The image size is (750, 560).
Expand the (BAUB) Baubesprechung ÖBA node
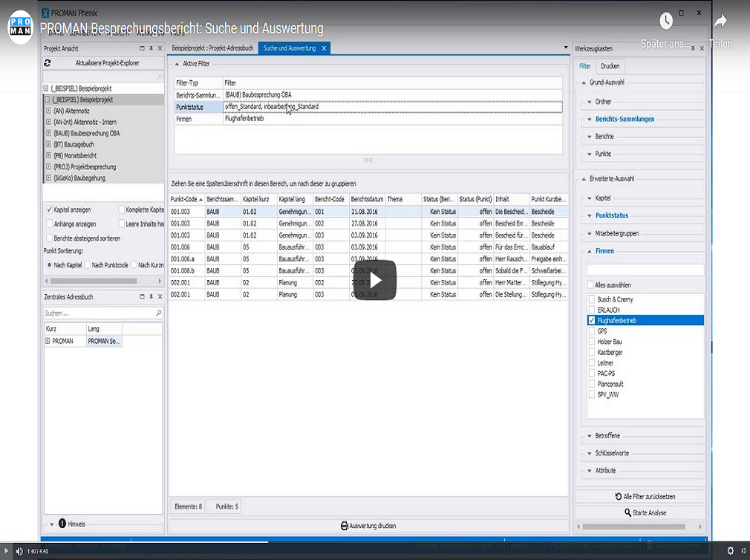click(48, 133)
